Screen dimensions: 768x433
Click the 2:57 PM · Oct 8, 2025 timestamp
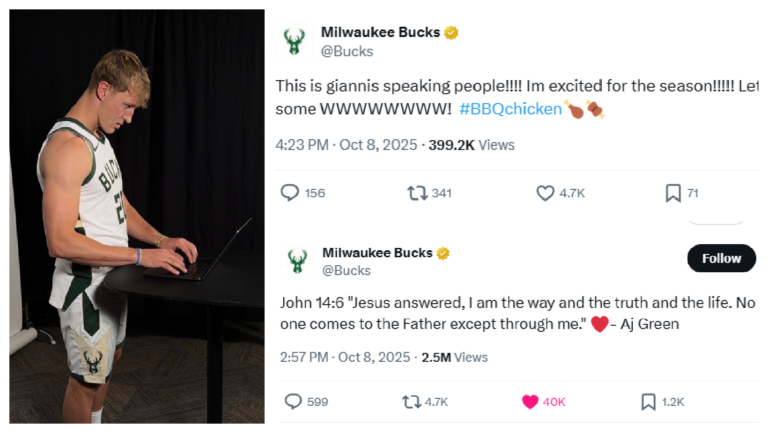342,357
